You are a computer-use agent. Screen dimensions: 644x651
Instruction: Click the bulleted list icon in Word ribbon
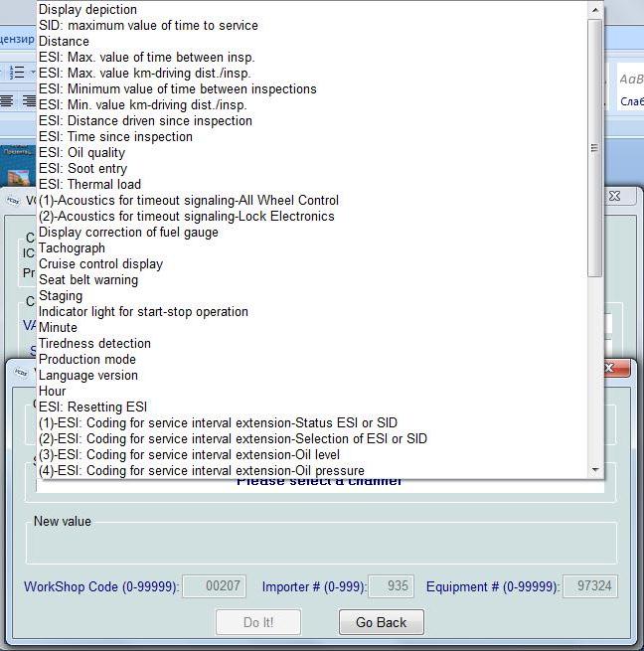[18, 73]
